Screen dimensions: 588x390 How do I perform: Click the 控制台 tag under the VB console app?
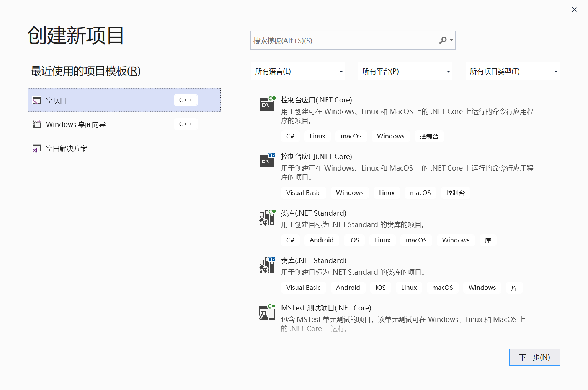456,193
